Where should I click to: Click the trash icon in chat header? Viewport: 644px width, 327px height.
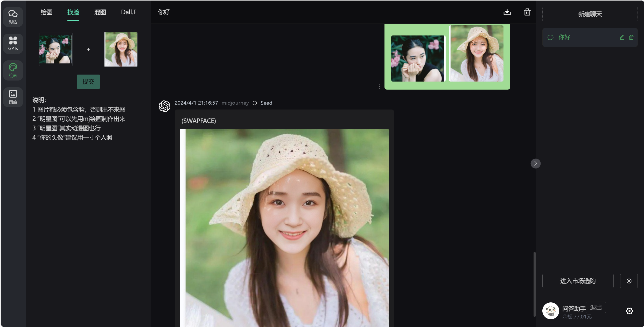pos(527,12)
